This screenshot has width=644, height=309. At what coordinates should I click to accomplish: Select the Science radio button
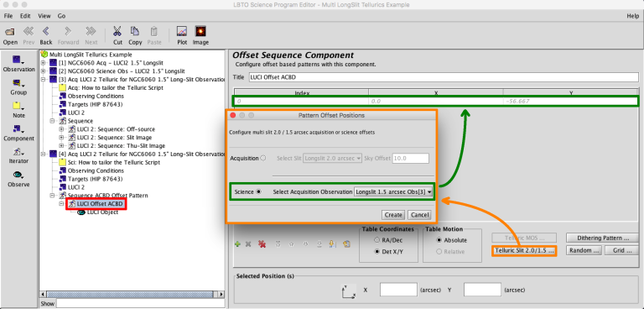(x=258, y=191)
